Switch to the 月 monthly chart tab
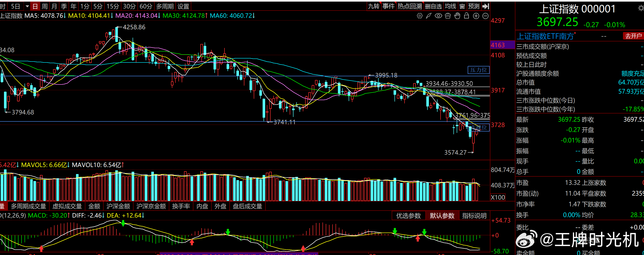644x255 pixels. 54,6
